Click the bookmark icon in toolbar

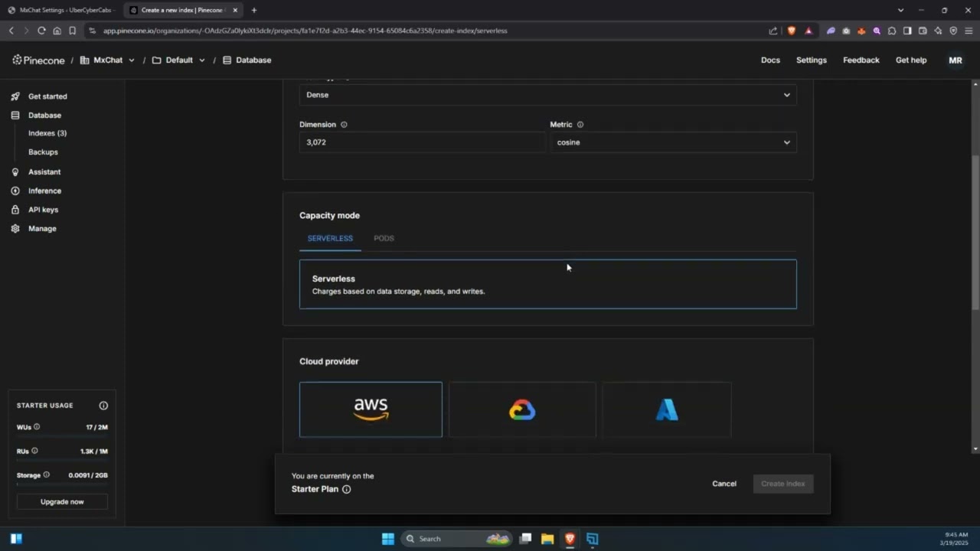[72, 31]
